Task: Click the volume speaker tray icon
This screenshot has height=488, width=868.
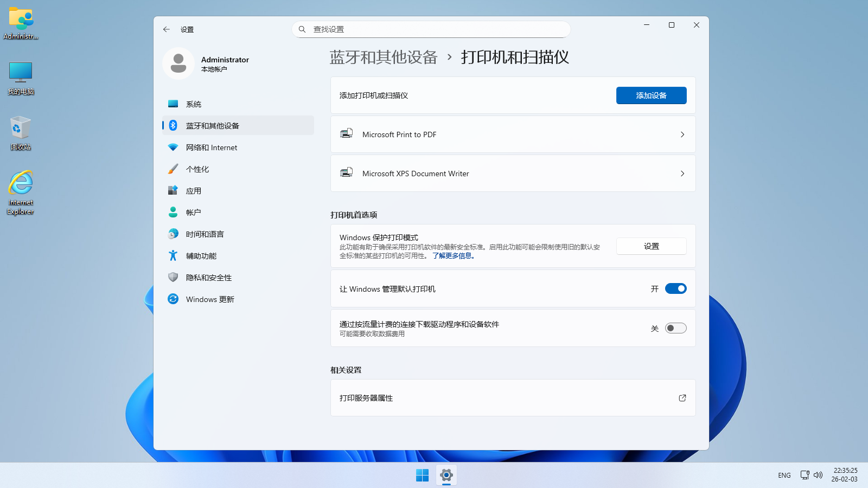Action: (x=818, y=475)
